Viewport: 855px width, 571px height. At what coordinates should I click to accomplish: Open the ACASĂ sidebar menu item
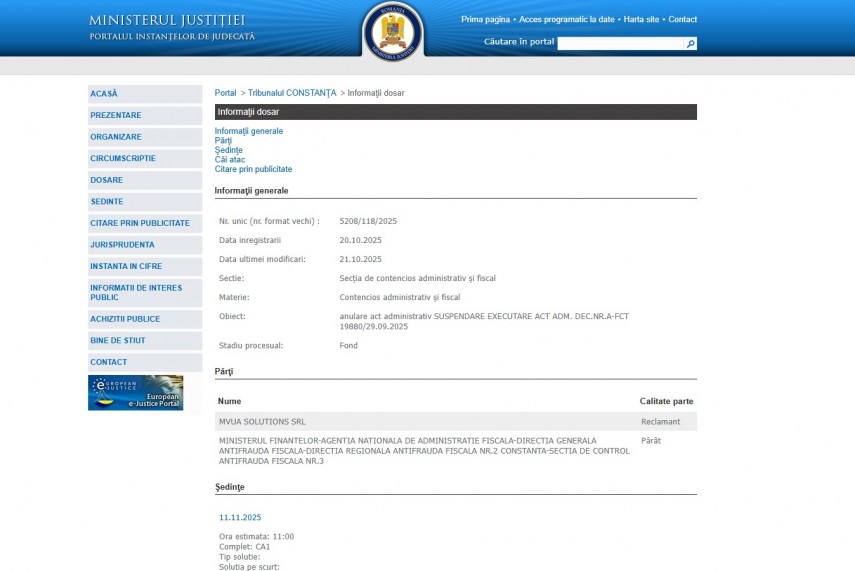coord(104,94)
